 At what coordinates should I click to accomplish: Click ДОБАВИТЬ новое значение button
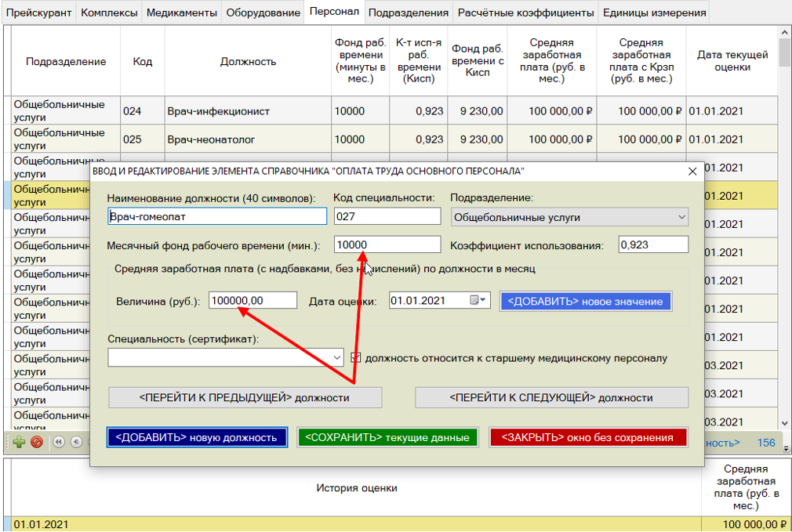pyautogui.click(x=585, y=302)
